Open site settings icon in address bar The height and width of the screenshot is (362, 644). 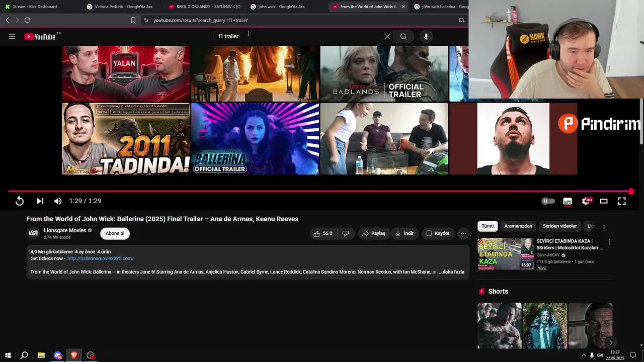point(146,20)
